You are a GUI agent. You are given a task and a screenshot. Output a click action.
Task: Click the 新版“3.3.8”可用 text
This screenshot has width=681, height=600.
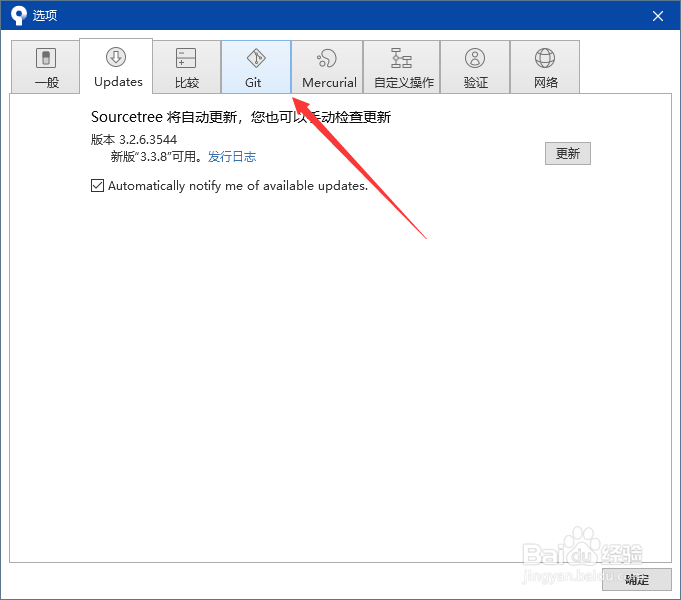(x=156, y=156)
